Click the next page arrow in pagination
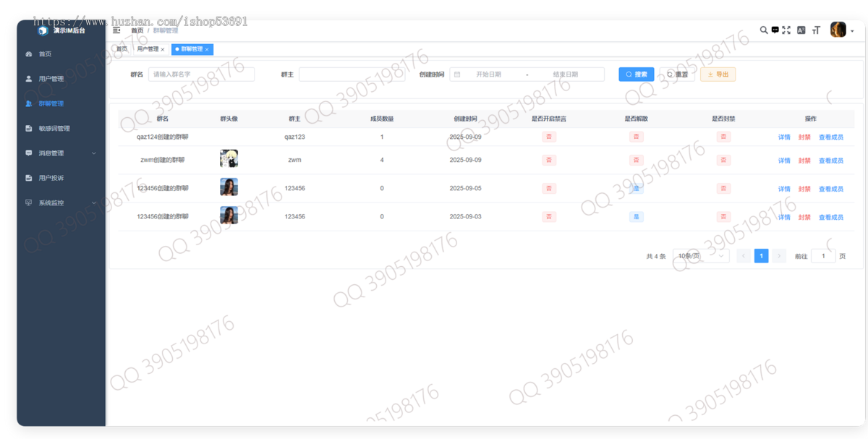 click(x=779, y=256)
